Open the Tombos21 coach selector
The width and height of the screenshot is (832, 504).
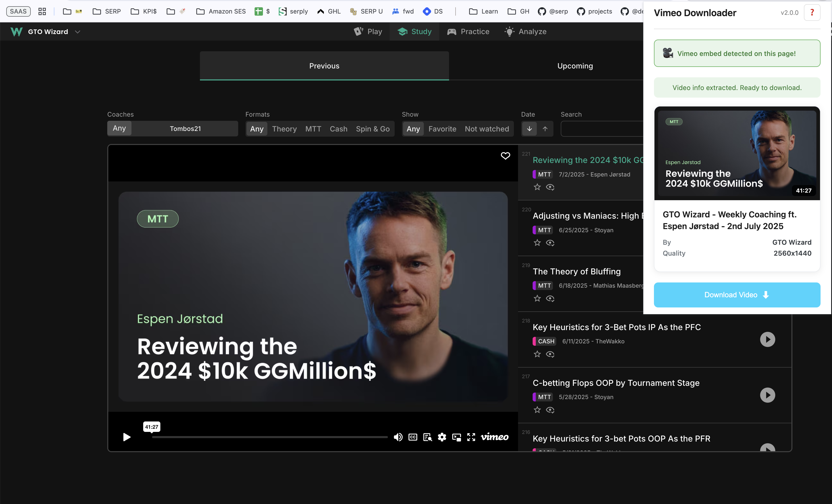[x=185, y=129]
